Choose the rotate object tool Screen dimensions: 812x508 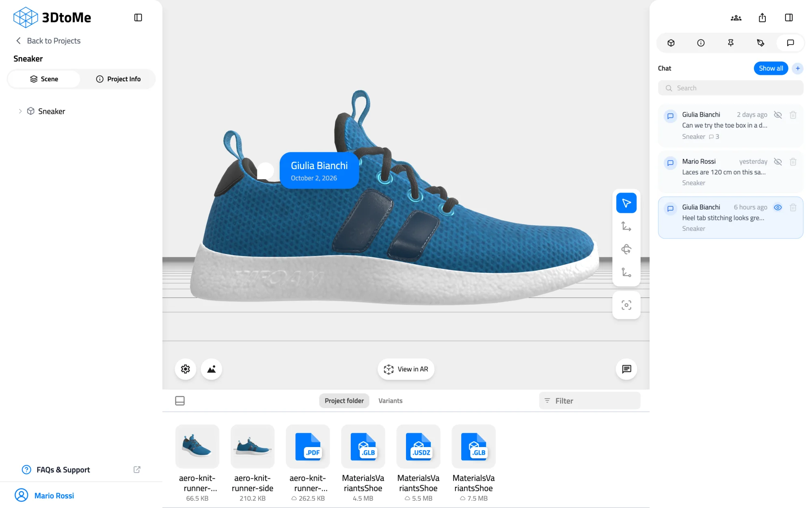pos(626,249)
